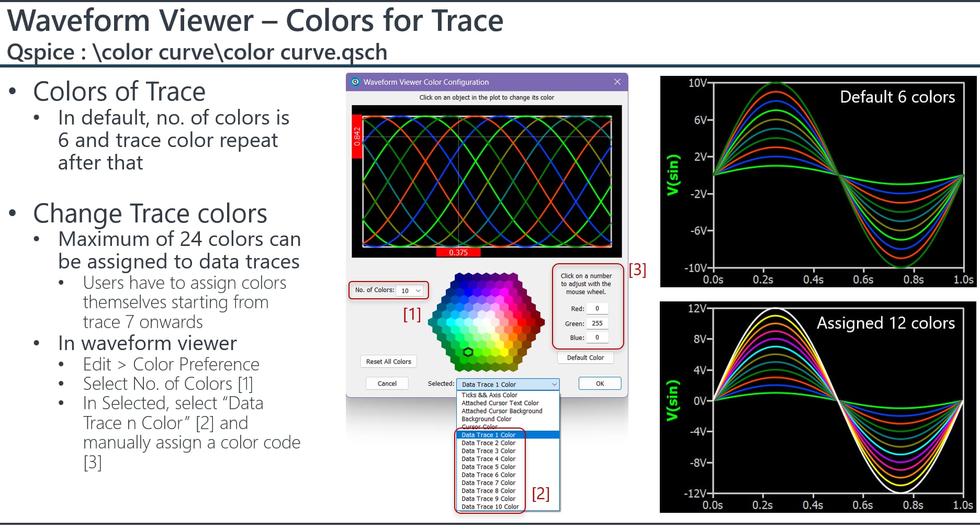Pick Ticks && Axis Color entry
Image resolution: width=980 pixels, height=528 pixels.
[489, 395]
